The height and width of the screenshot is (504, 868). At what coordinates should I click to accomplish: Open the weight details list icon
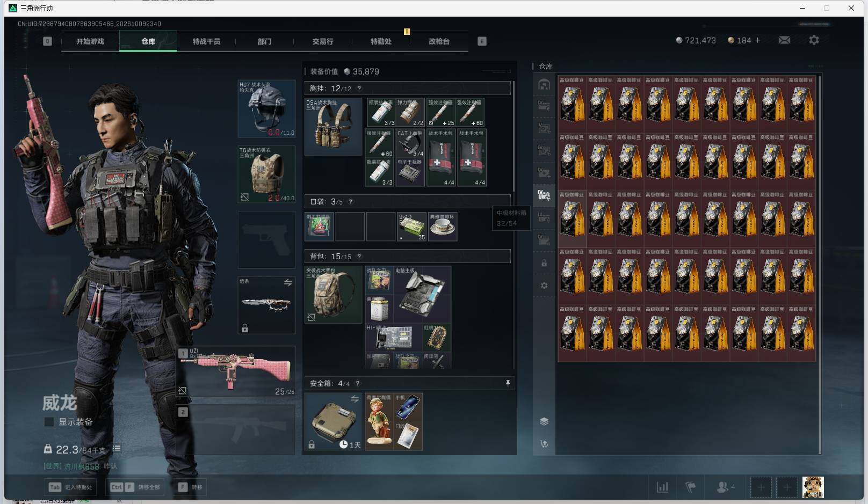click(117, 449)
